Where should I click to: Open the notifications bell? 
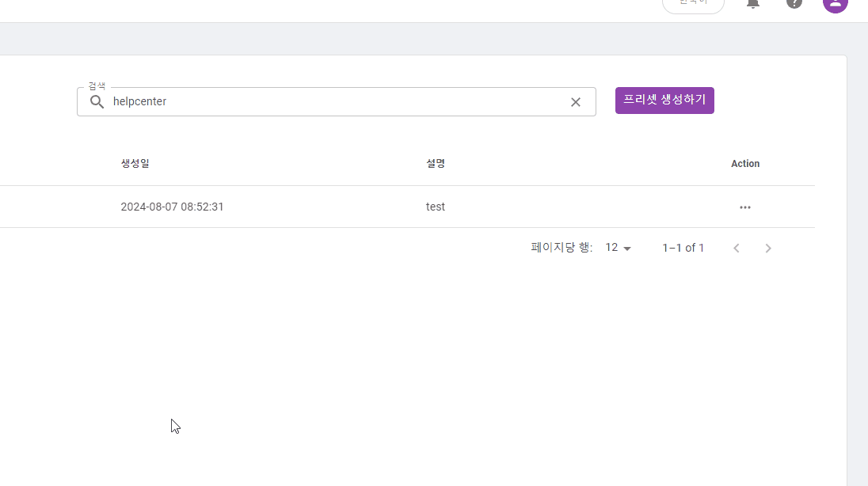pyautogui.click(x=753, y=3)
